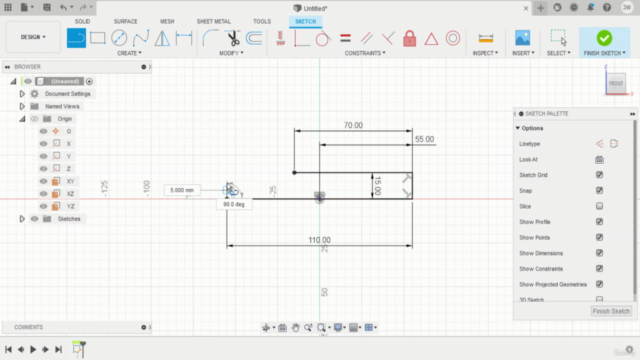Click the Save icon in title bar
The width and height of the screenshot is (640, 360).
tap(47, 7)
